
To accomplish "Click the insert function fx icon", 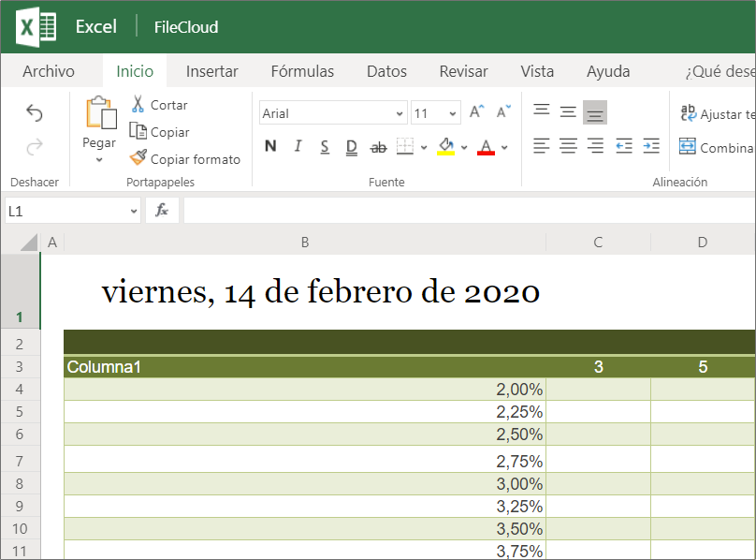I will click(x=162, y=211).
